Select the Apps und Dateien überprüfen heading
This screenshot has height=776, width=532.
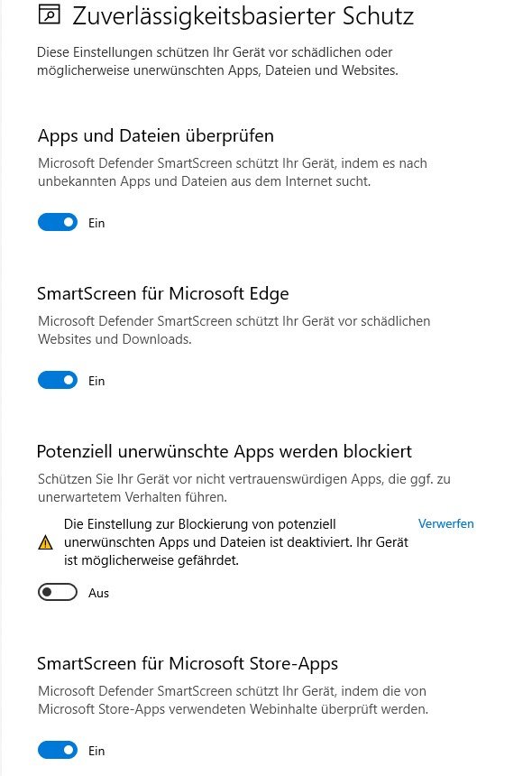156,135
